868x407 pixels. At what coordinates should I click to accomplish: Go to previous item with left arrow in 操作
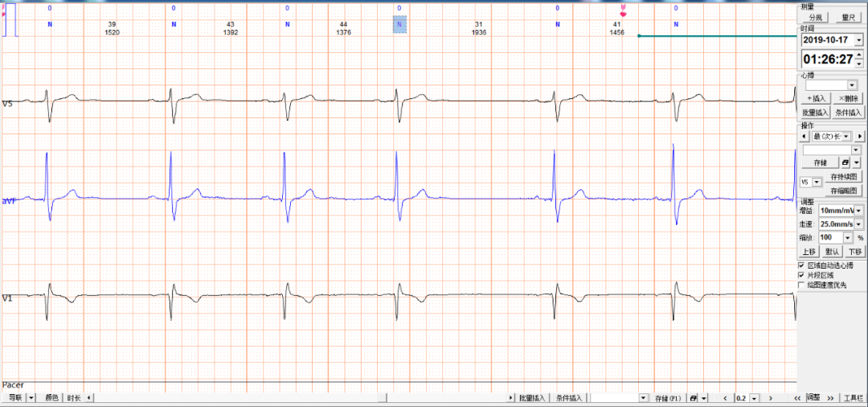805,136
